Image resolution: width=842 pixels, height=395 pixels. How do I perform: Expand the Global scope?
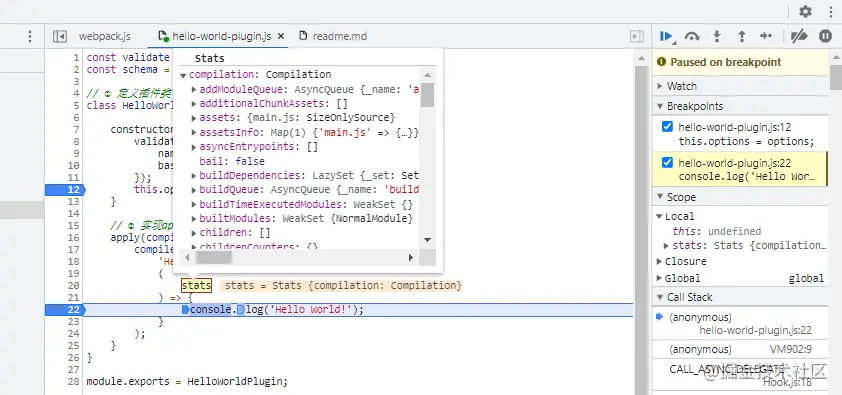[x=659, y=278]
